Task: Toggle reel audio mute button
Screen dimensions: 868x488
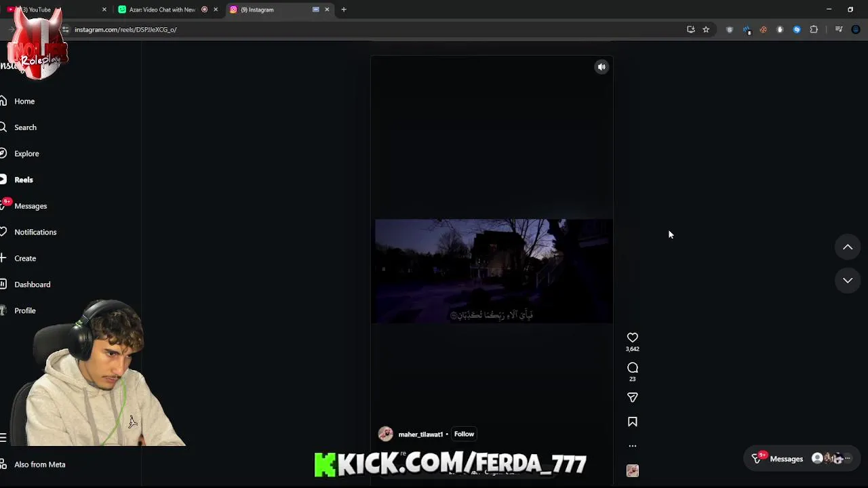Action: [601, 66]
